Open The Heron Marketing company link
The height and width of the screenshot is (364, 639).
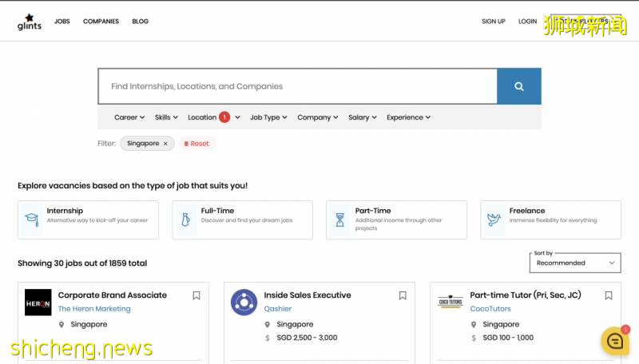(x=94, y=309)
